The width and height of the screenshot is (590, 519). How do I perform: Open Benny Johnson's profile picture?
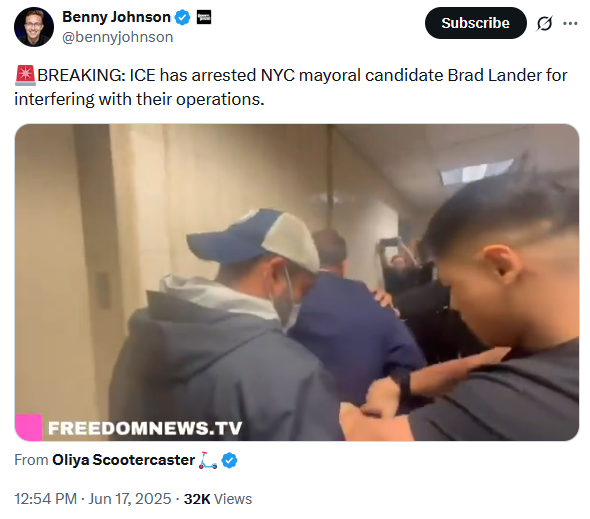[34, 27]
